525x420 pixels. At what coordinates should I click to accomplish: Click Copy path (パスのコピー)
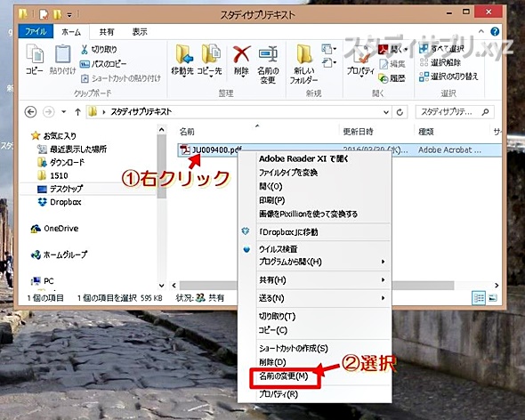point(103,64)
